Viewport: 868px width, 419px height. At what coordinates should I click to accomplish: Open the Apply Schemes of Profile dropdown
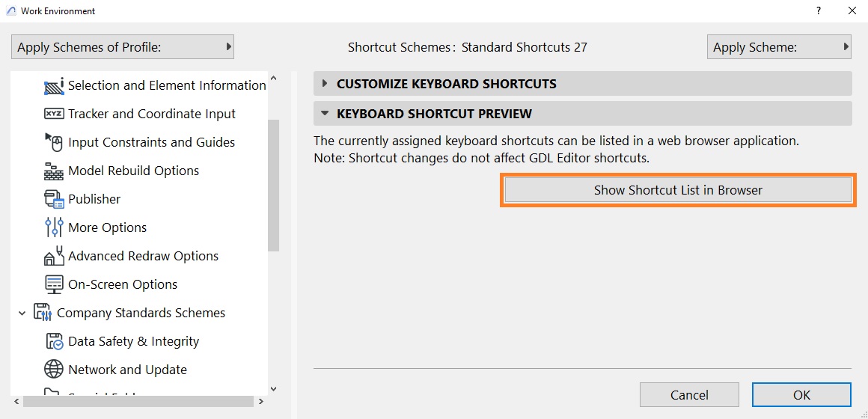tap(122, 47)
